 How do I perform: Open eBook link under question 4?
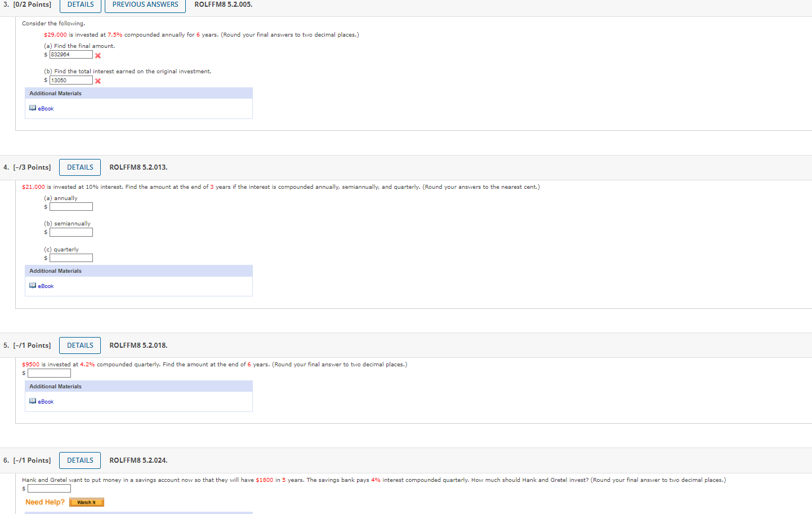coord(46,286)
